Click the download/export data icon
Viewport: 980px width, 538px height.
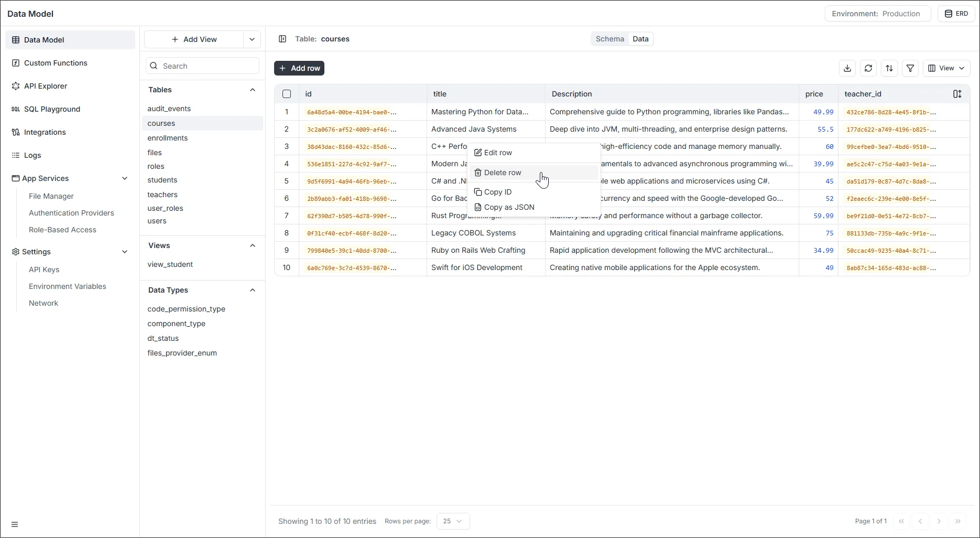coord(847,68)
